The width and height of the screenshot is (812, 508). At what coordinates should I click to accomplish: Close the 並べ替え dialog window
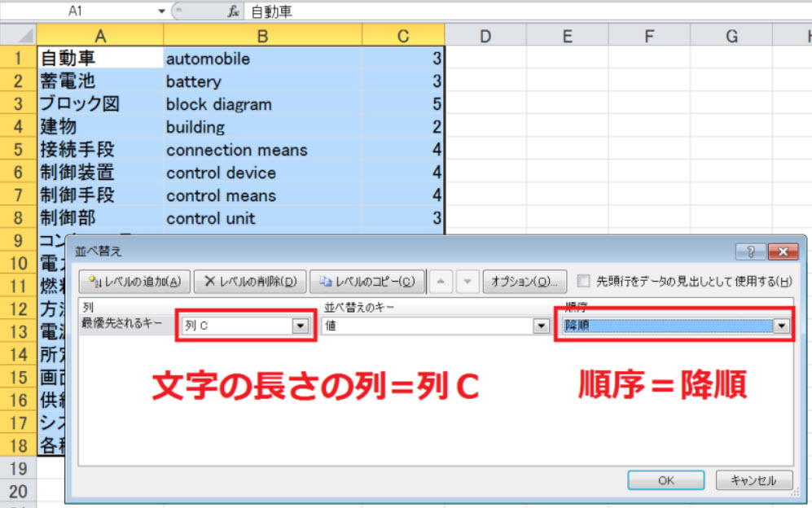[780, 252]
